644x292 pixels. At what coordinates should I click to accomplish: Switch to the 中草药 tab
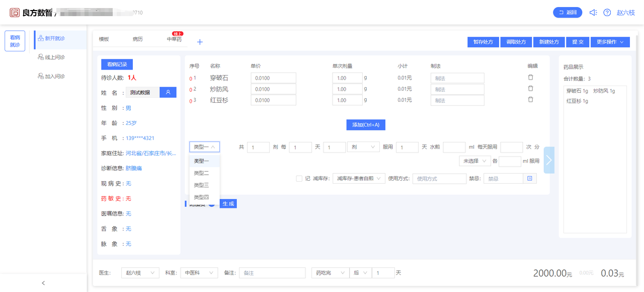[x=174, y=39]
